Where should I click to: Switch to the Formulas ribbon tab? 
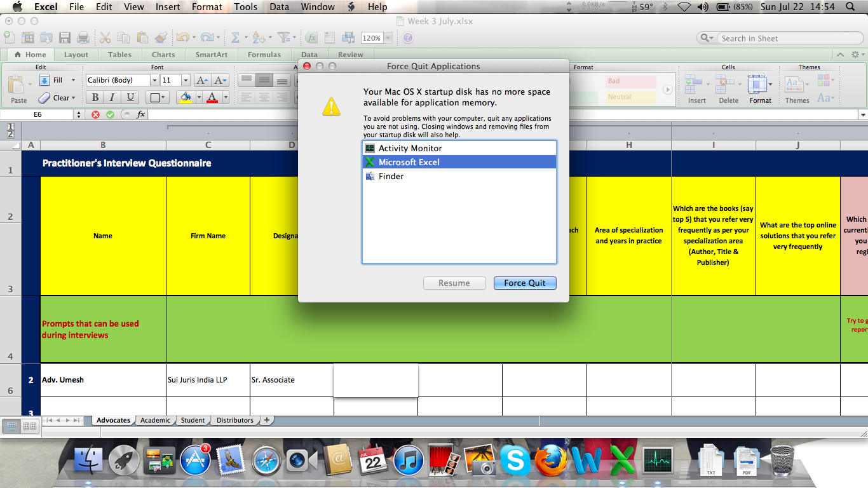264,55
